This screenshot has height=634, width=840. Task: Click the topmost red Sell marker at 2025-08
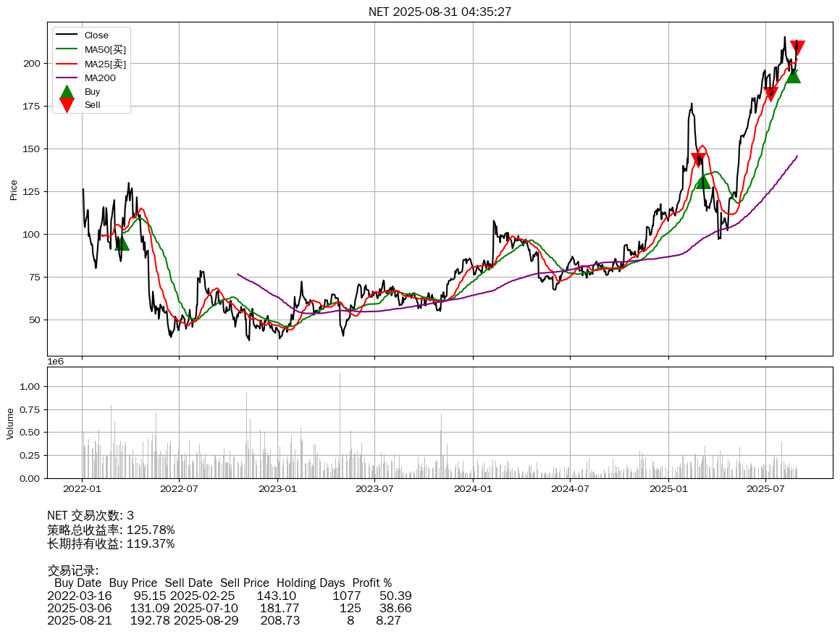coord(797,48)
